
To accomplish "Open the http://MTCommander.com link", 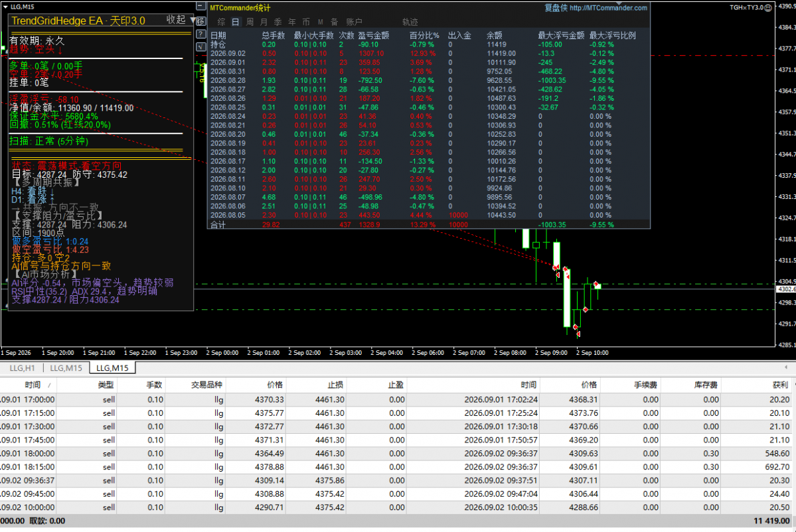I will pyautogui.click(x=608, y=7).
